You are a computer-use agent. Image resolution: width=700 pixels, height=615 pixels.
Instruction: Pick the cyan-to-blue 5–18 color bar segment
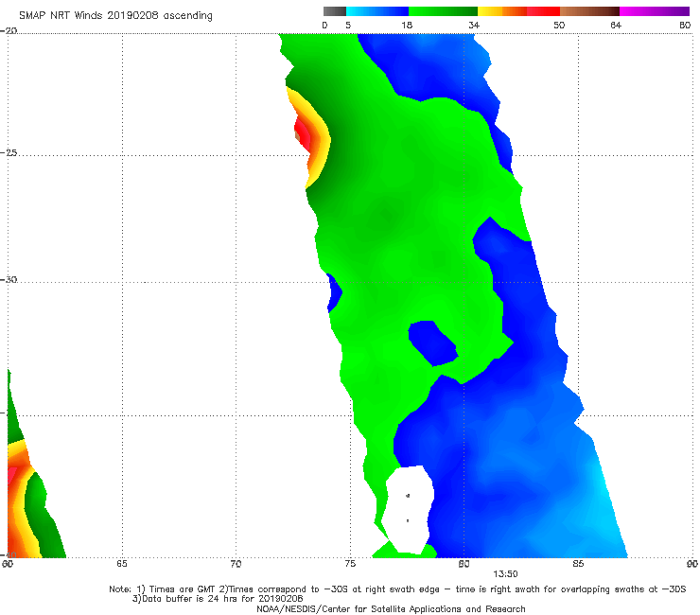click(x=377, y=11)
